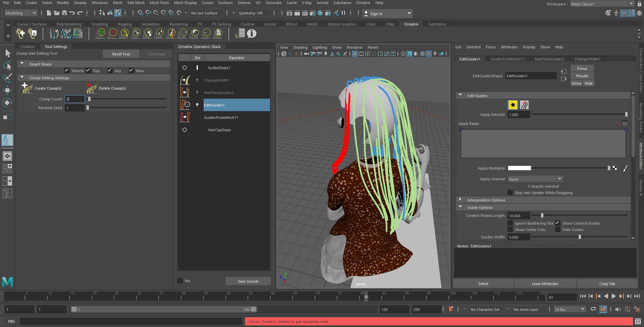Toggle the Show Colored Guides checkbox
This screenshot has height=327, width=644.
tap(557, 223)
